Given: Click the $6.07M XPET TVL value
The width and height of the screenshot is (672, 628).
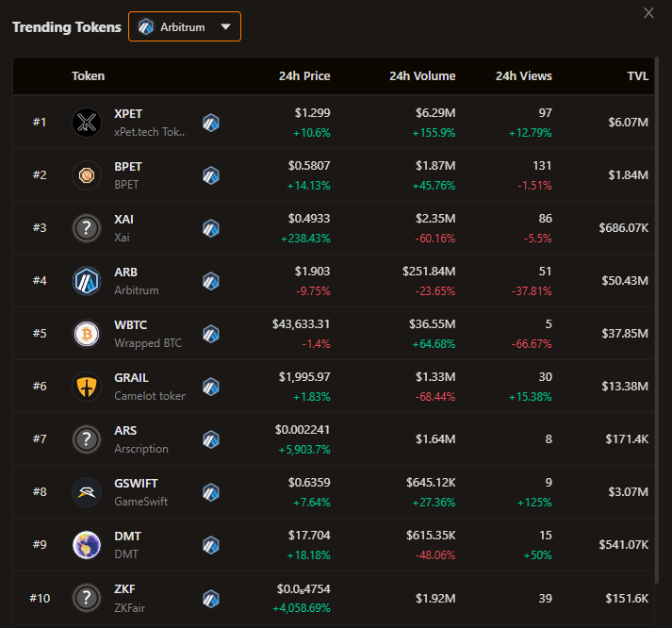Looking at the screenshot, I should coord(629,123).
